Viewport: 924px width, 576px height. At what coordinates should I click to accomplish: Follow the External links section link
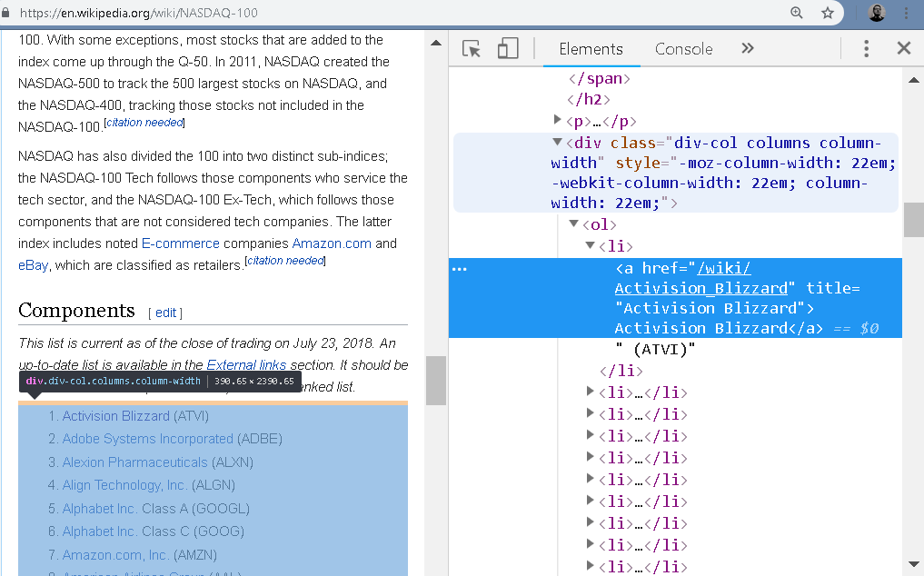(x=246, y=365)
